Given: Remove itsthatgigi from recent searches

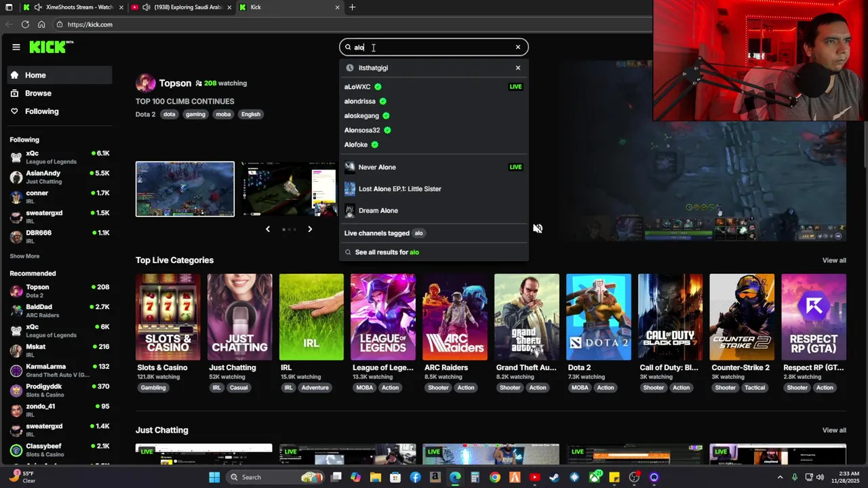Looking at the screenshot, I should [x=517, y=68].
